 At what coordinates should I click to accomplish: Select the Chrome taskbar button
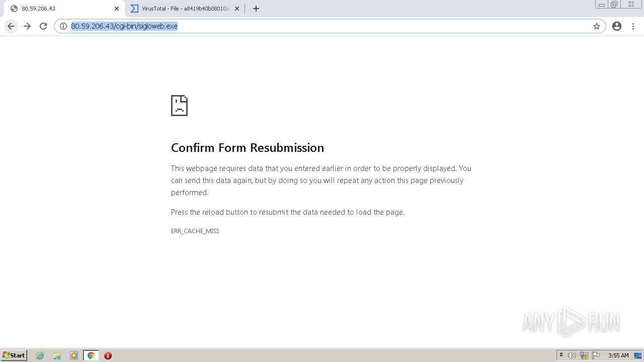point(91,355)
